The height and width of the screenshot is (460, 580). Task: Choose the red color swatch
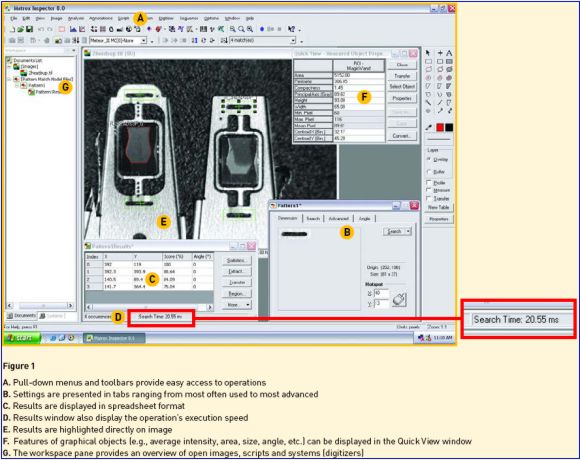click(440, 127)
